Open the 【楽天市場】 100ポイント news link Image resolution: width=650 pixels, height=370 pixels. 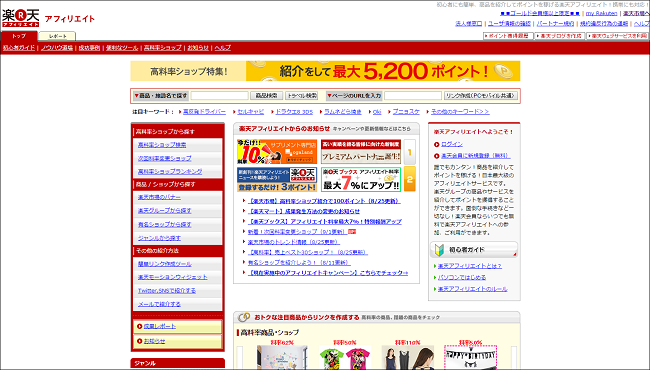point(324,201)
